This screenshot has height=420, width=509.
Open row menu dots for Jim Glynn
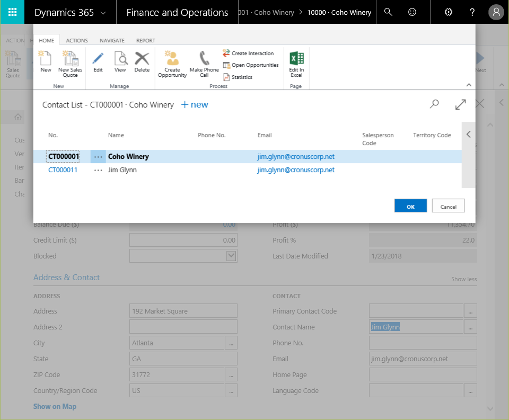(98, 170)
